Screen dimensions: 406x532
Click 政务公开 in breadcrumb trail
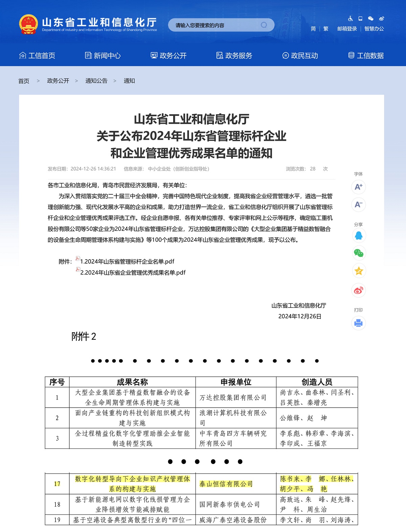[58, 81]
